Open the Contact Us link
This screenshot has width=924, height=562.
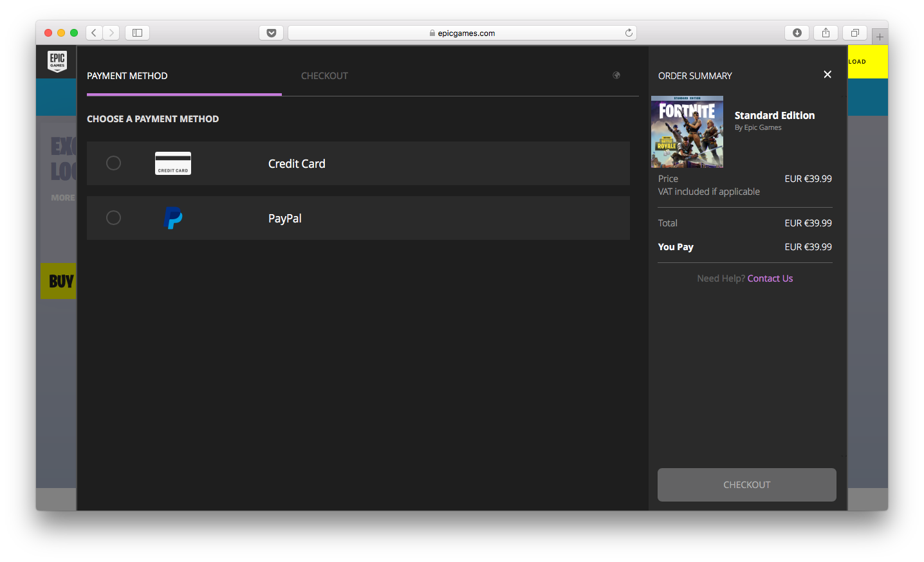coord(770,278)
